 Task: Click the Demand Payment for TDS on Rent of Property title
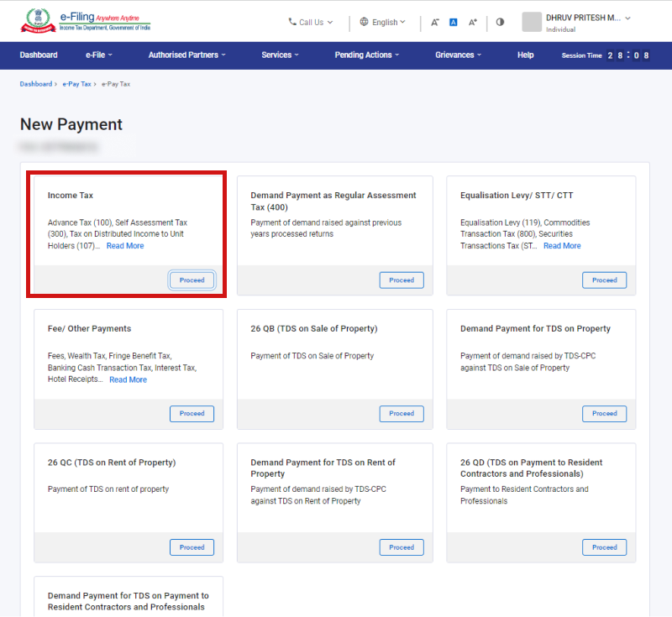click(323, 468)
